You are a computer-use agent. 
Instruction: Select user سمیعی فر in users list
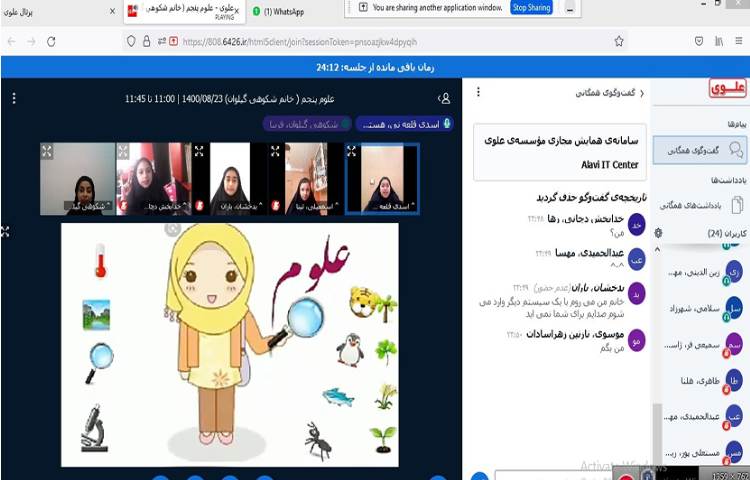704,345
